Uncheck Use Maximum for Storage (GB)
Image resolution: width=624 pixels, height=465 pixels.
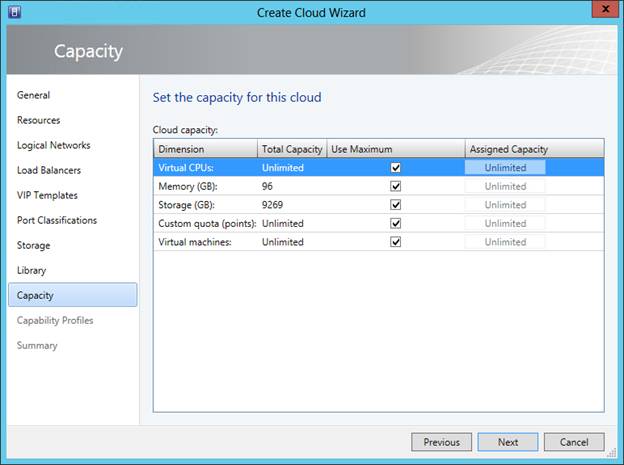396,205
